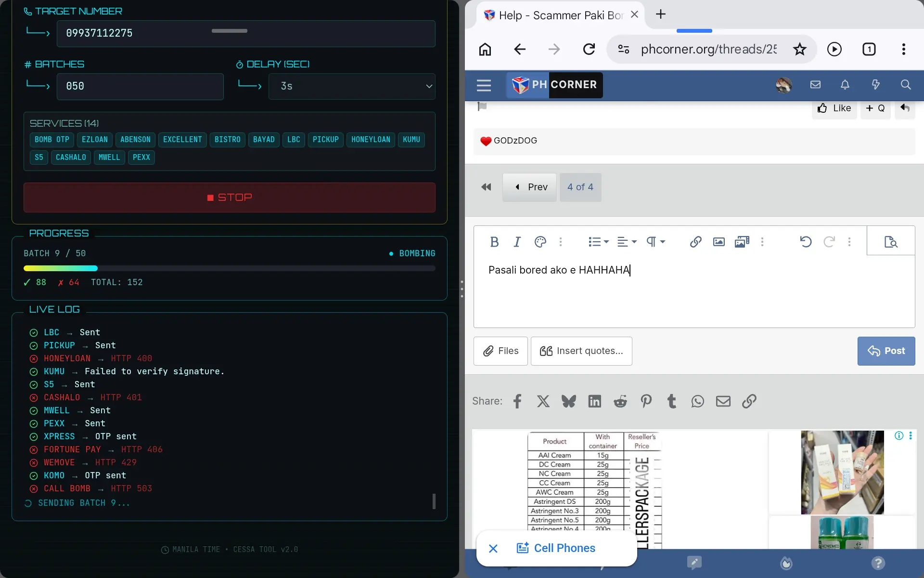
Task: Bookmark this page with the star icon
Action: click(800, 49)
